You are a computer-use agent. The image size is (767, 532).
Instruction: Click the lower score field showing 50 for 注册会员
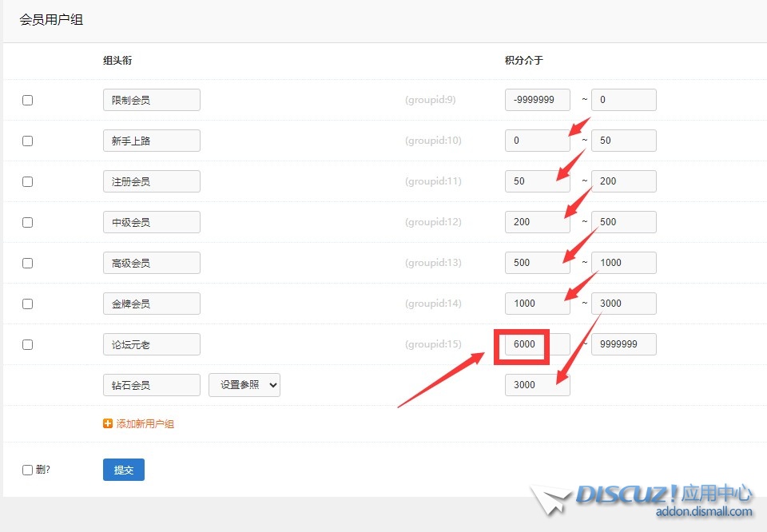tap(538, 181)
